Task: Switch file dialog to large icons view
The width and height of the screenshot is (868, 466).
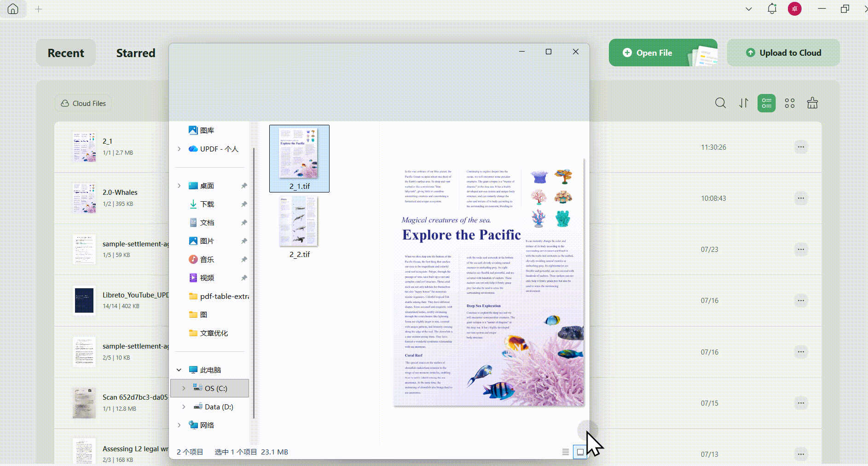Action: (x=580, y=452)
